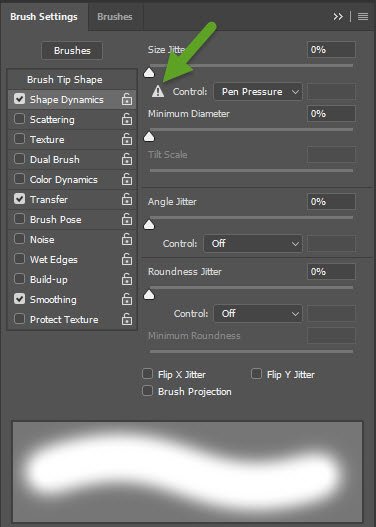Toggle the lock icon for Smoothing

coord(127,299)
